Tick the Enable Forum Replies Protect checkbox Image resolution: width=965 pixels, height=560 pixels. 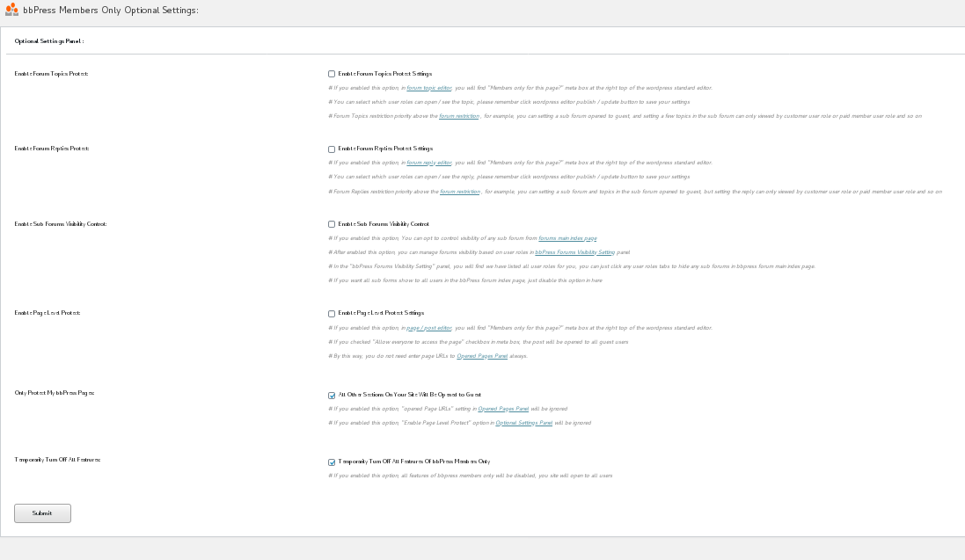[x=332, y=149]
